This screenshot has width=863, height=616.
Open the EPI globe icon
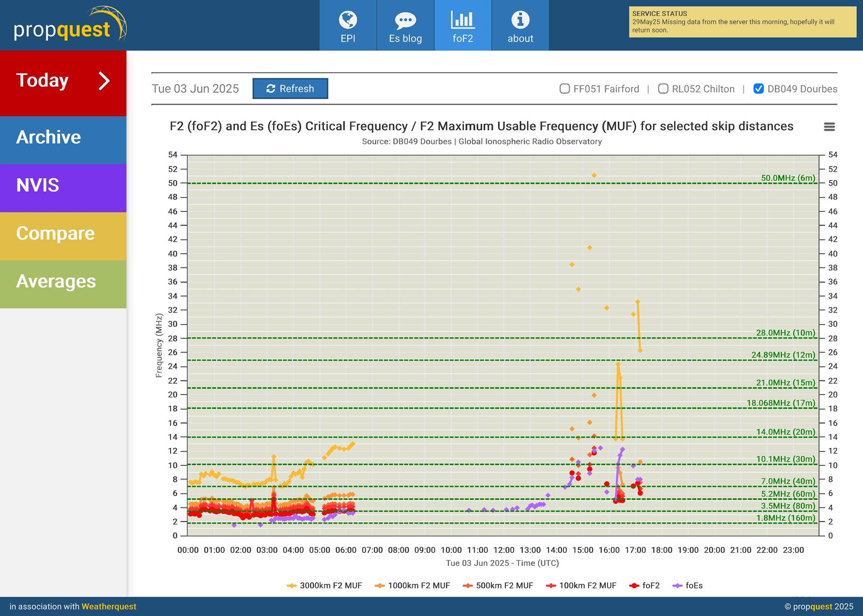click(x=348, y=20)
